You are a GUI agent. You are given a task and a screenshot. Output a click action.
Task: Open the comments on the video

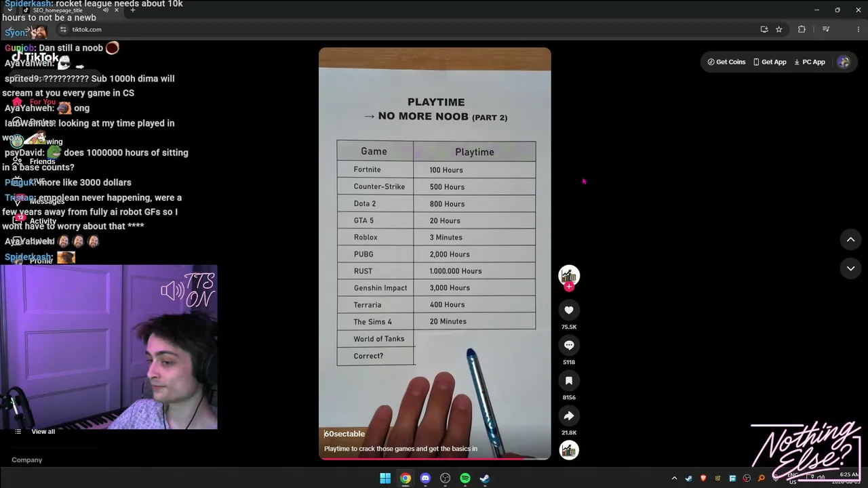click(569, 345)
